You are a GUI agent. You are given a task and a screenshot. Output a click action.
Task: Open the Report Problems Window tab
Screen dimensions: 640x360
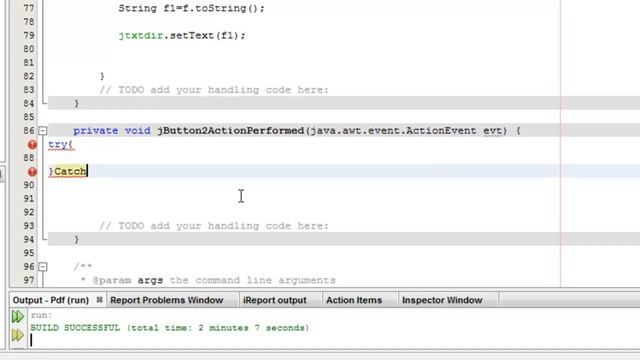coord(167,300)
